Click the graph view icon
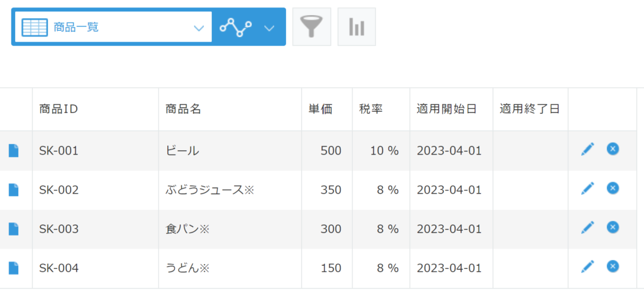Viewport: 644px width, 296px height. [x=235, y=28]
